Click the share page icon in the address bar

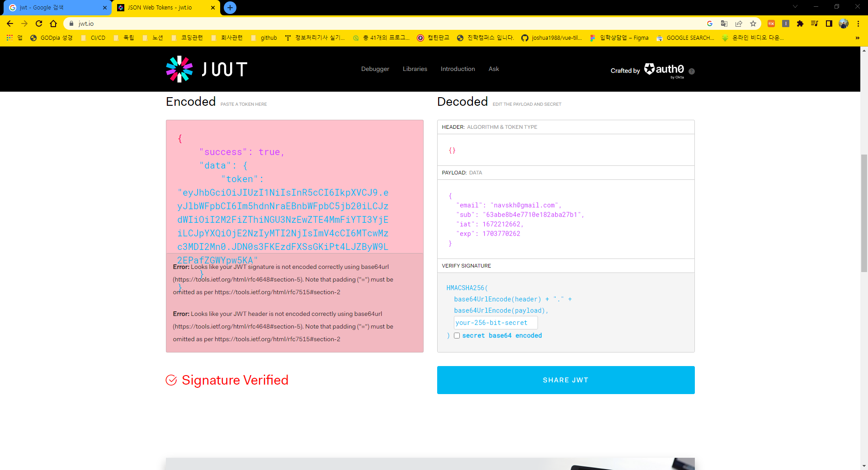tap(738, 23)
